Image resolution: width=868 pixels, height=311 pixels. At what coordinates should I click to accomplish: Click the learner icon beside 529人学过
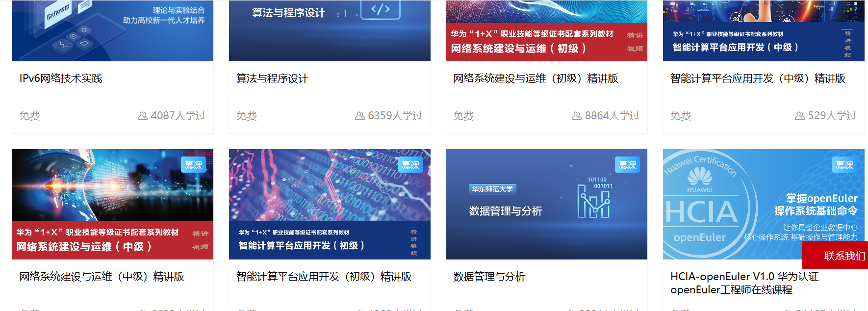(800, 116)
